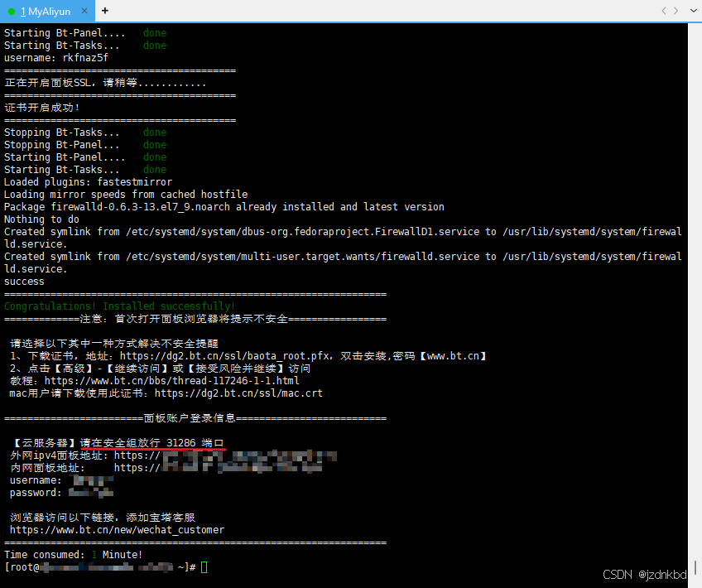The width and height of the screenshot is (702, 588).
Task: Click the green cursor at the root prompt
Action: click(x=204, y=567)
